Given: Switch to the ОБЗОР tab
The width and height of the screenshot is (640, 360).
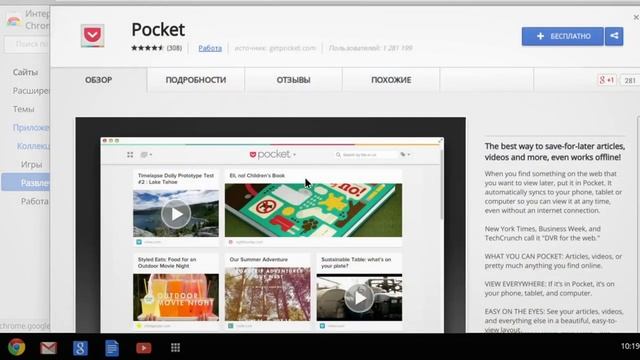Looking at the screenshot, I should click(x=98, y=80).
